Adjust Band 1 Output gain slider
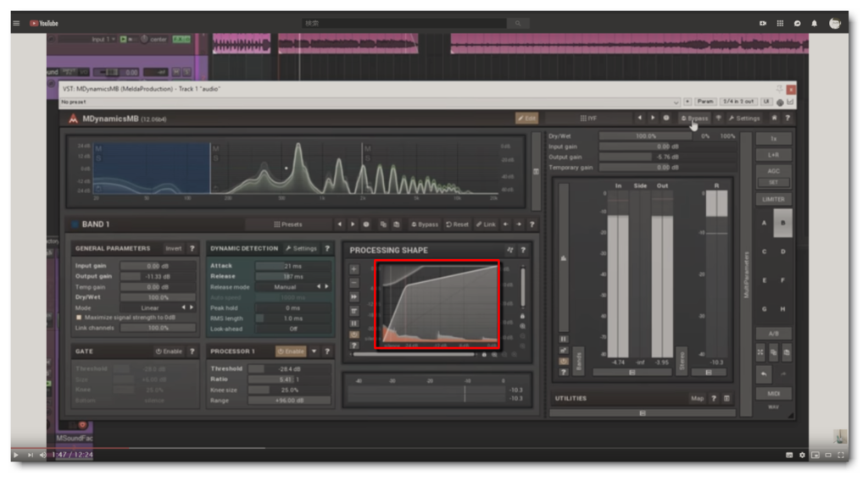Screen dimensions: 868x481 coord(158,276)
